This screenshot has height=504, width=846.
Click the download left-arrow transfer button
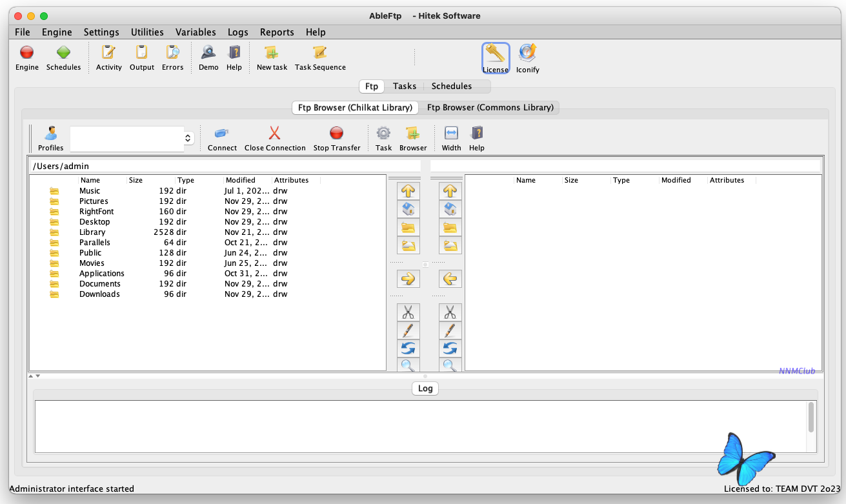click(450, 279)
